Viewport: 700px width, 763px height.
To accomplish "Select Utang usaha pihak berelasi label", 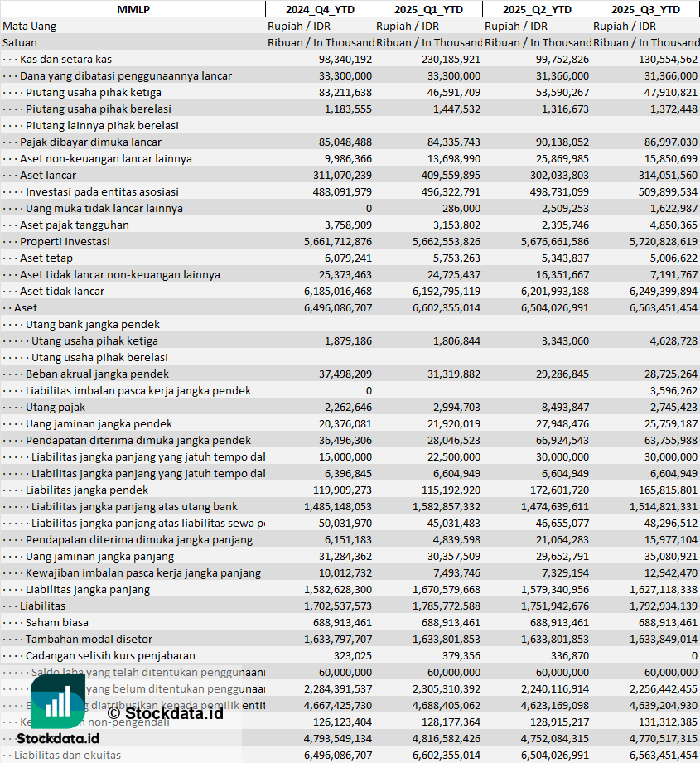I will click(99, 357).
